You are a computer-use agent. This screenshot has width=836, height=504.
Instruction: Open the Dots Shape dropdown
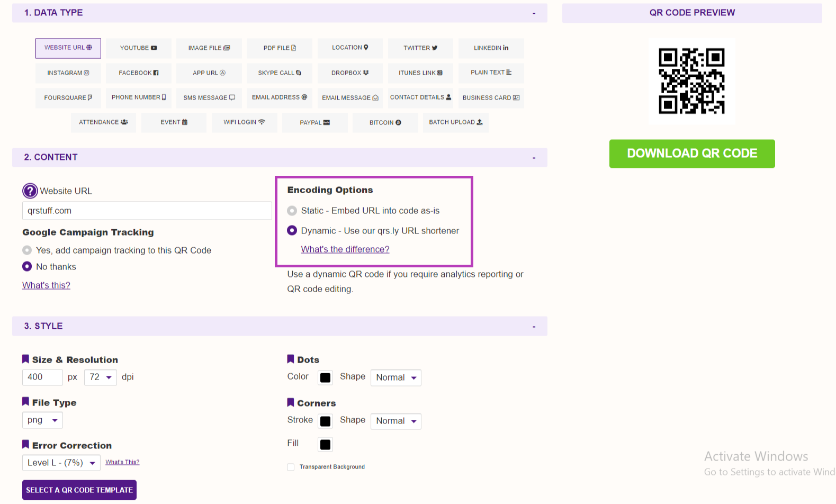point(396,377)
